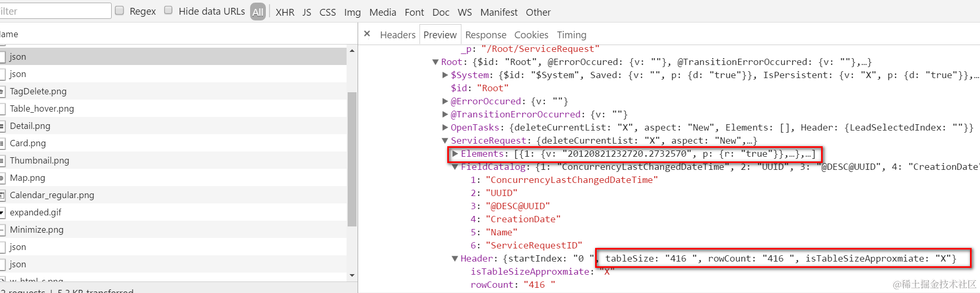
Task: Click the rowCount: "416" child line
Action: [x=513, y=285]
